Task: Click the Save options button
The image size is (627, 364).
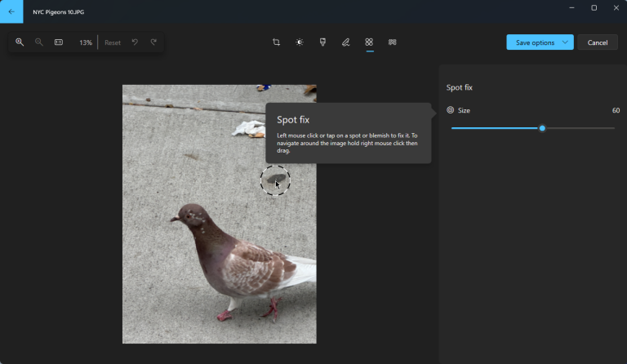Action: click(535, 42)
